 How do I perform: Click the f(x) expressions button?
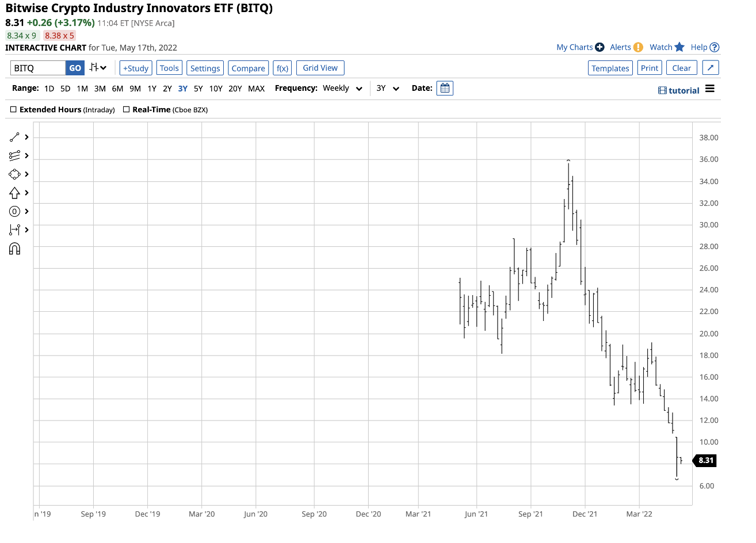click(282, 68)
